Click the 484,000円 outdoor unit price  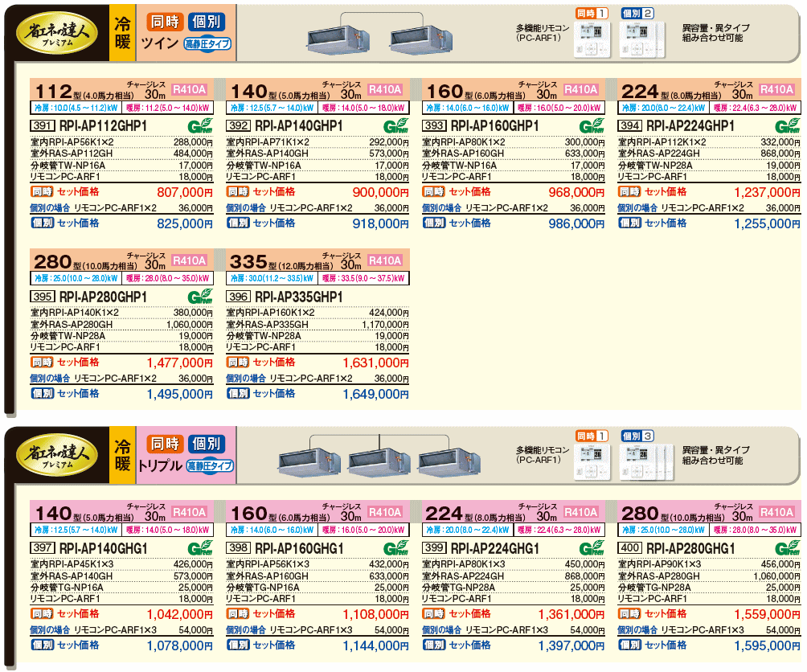pos(193,154)
